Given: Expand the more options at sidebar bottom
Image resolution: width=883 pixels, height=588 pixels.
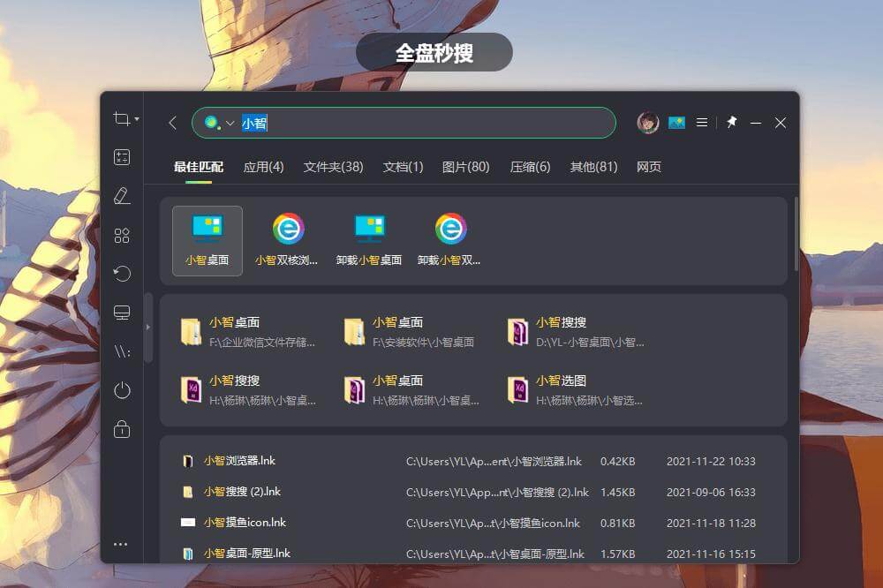Looking at the screenshot, I should coord(122,544).
